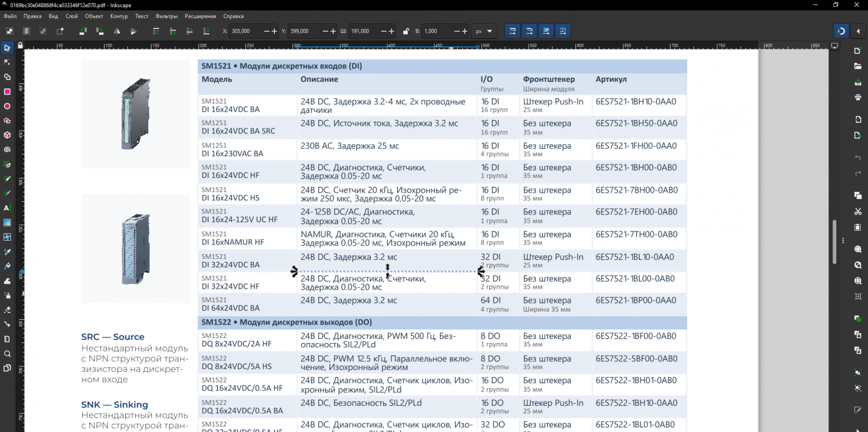The image size is (868, 432).
Task: Toggle scaling stroke width with objects
Action: coord(512,31)
